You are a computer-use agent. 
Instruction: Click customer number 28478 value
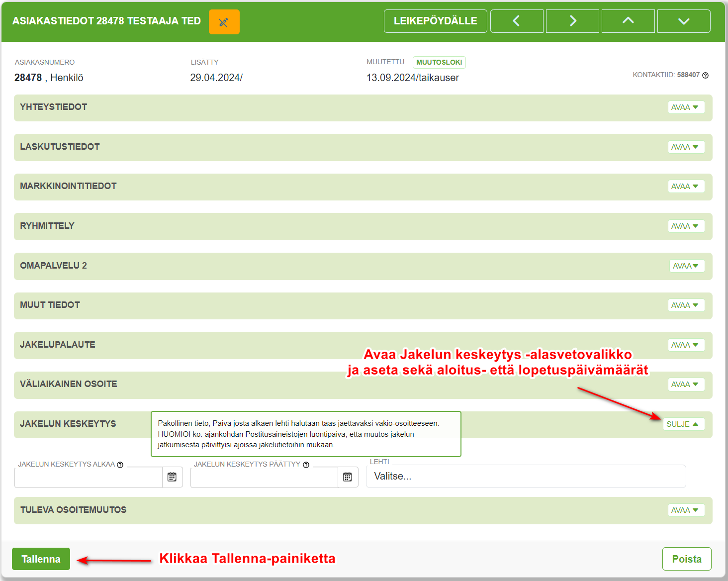click(x=28, y=78)
